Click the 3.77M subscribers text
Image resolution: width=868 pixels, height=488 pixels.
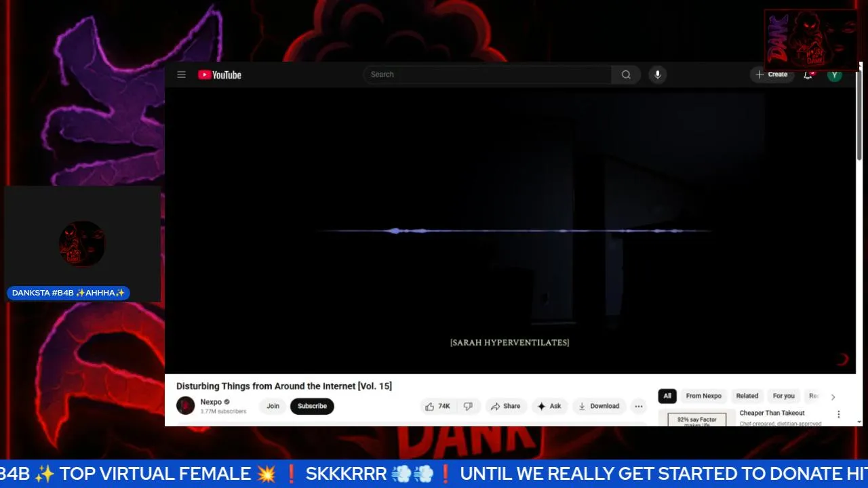point(223,411)
